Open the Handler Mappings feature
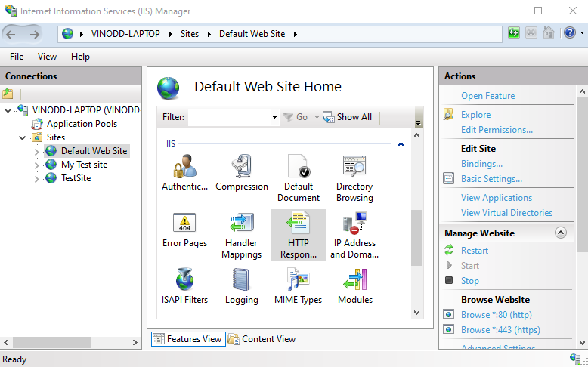Viewport: 588px width, 367px height. [x=242, y=223]
